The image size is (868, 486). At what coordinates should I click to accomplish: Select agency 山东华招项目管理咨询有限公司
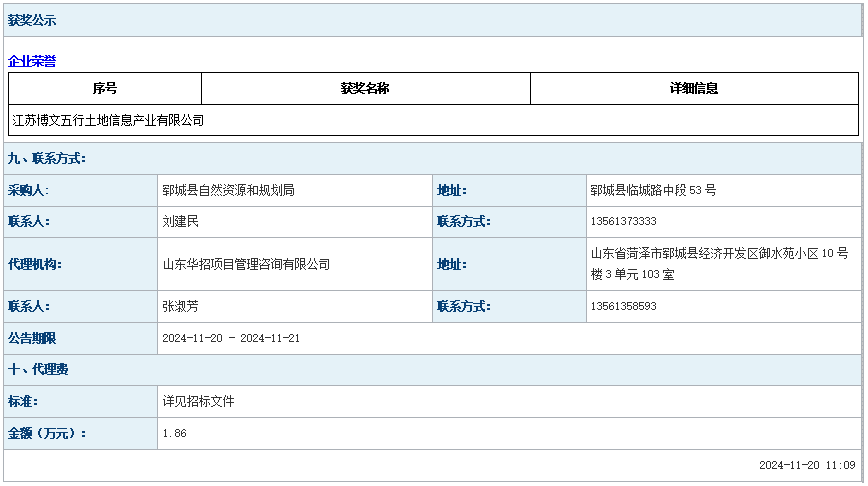point(246,265)
